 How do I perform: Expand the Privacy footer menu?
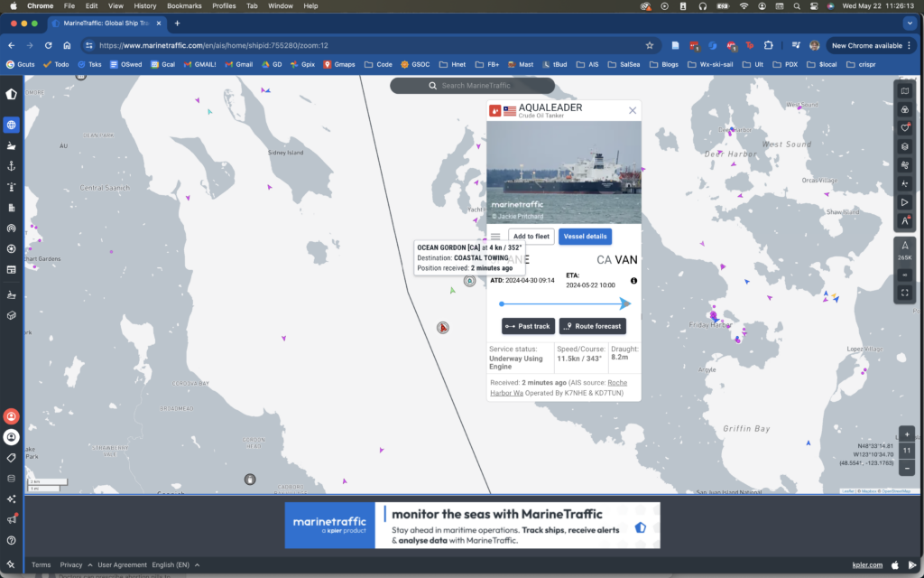click(x=76, y=565)
